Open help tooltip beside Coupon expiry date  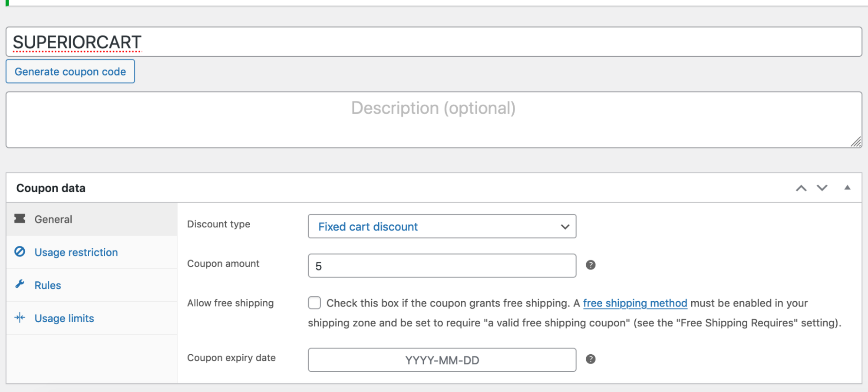point(591,359)
